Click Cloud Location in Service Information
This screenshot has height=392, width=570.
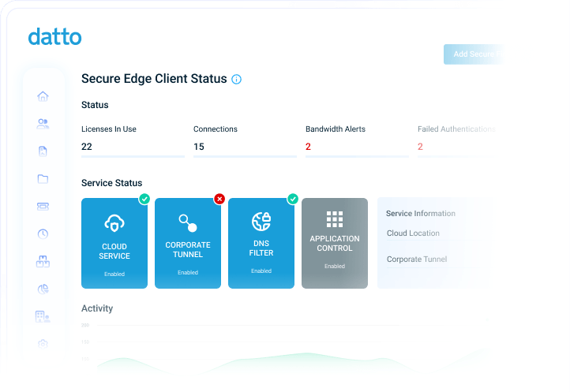pyautogui.click(x=413, y=233)
